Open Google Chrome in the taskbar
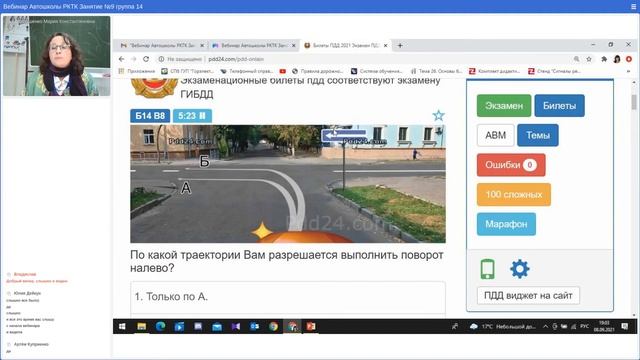 [273, 327]
